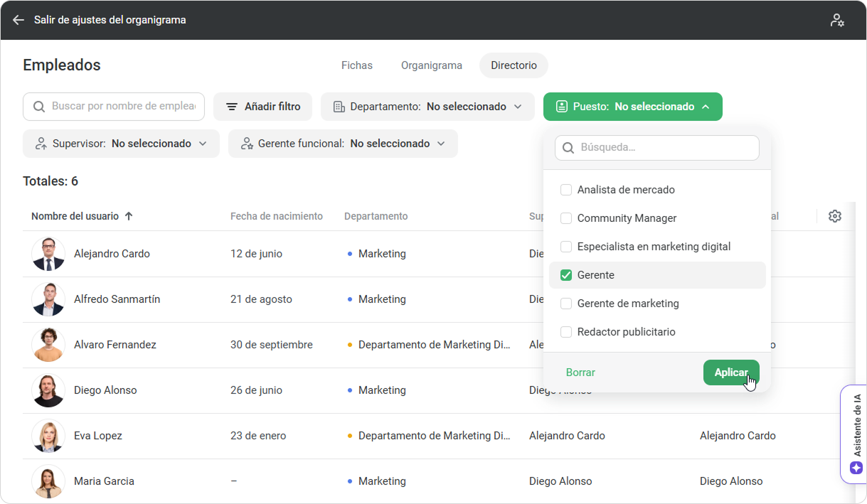The width and height of the screenshot is (867, 504).
Task: Open user settings icon in top bar
Action: click(x=837, y=20)
